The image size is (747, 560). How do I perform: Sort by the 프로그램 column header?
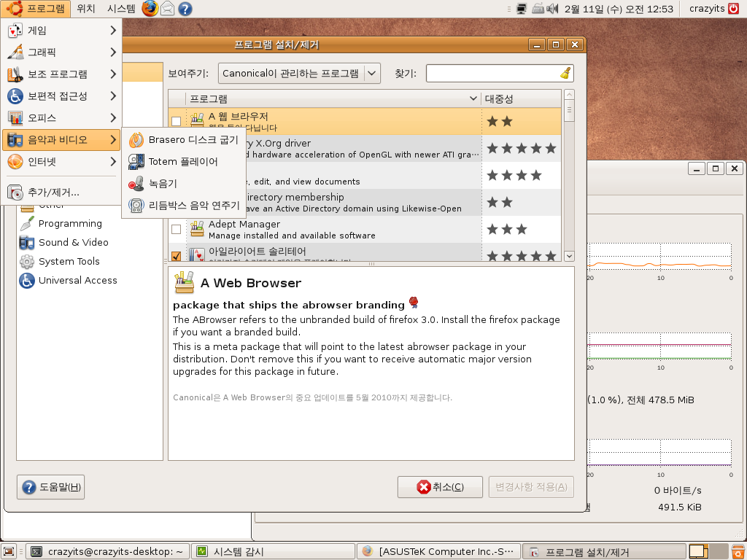pyautogui.click(x=333, y=98)
